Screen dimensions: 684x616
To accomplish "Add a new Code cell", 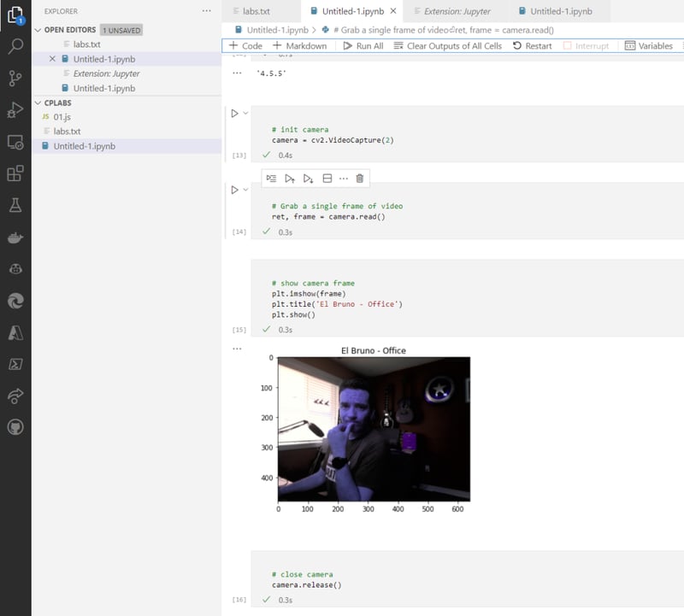I will click(245, 46).
